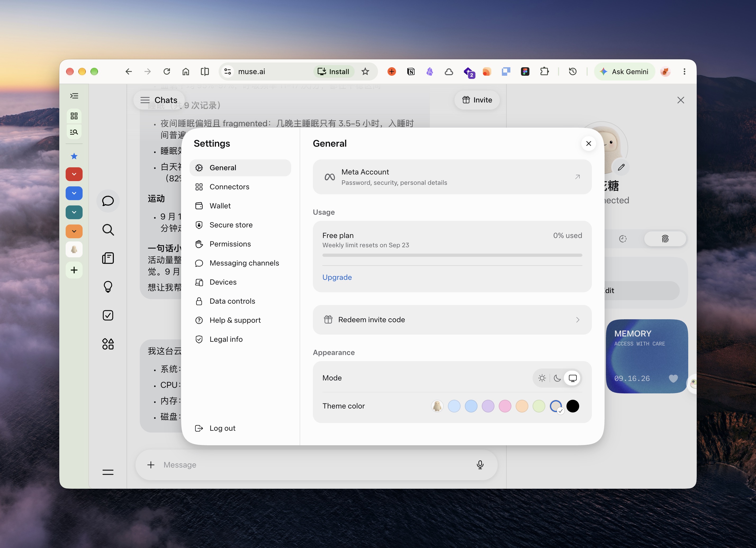The width and height of the screenshot is (756, 548).
Task: Open Data controls settings section
Action: click(240, 301)
